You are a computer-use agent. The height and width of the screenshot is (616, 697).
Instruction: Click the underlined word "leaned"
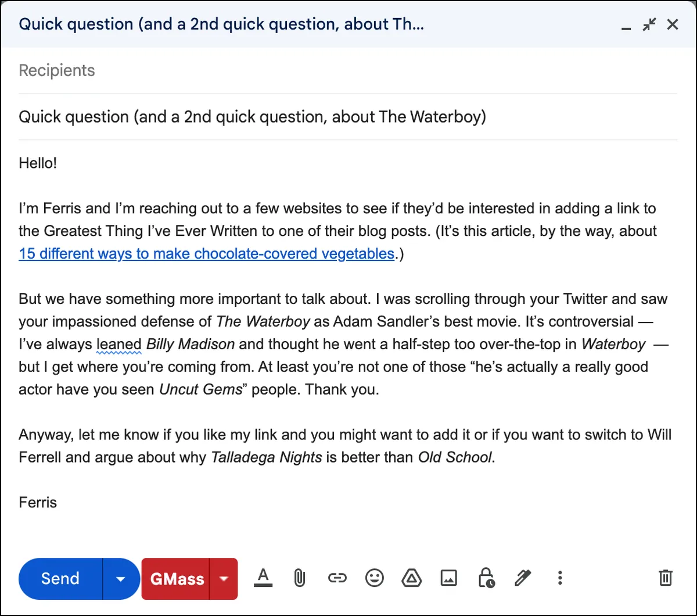(x=118, y=345)
